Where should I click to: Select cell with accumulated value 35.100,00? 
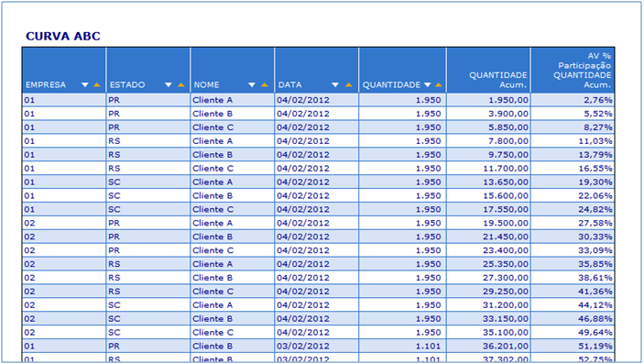coord(488,332)
